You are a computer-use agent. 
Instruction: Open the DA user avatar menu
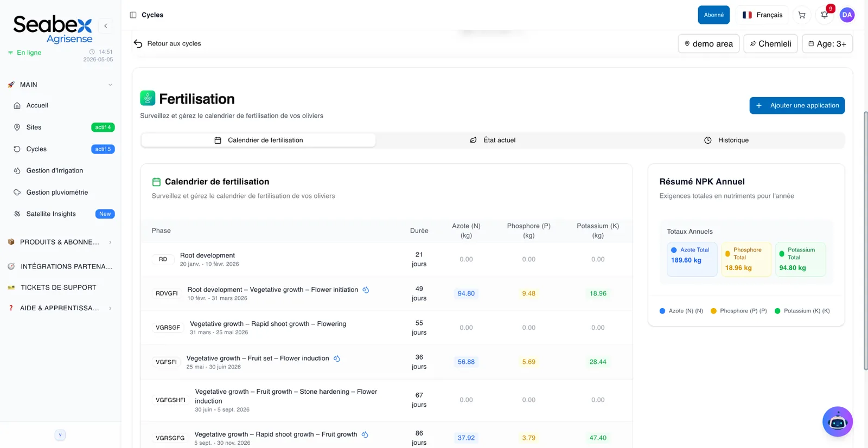(847, 15)
